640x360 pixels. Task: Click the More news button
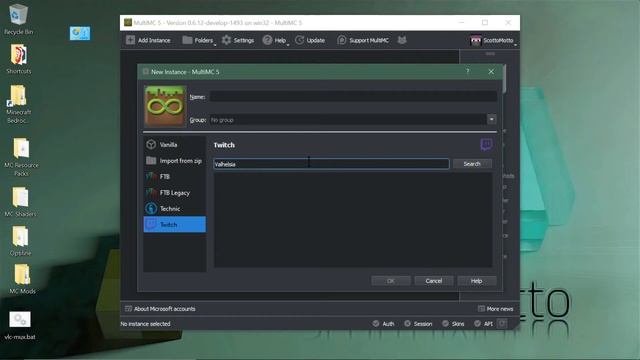click(x=496, y=309)
